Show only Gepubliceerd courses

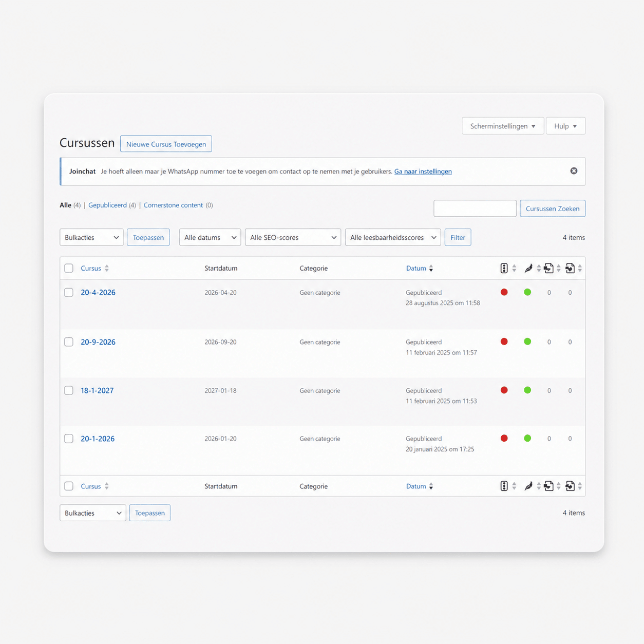pos(107,205)
